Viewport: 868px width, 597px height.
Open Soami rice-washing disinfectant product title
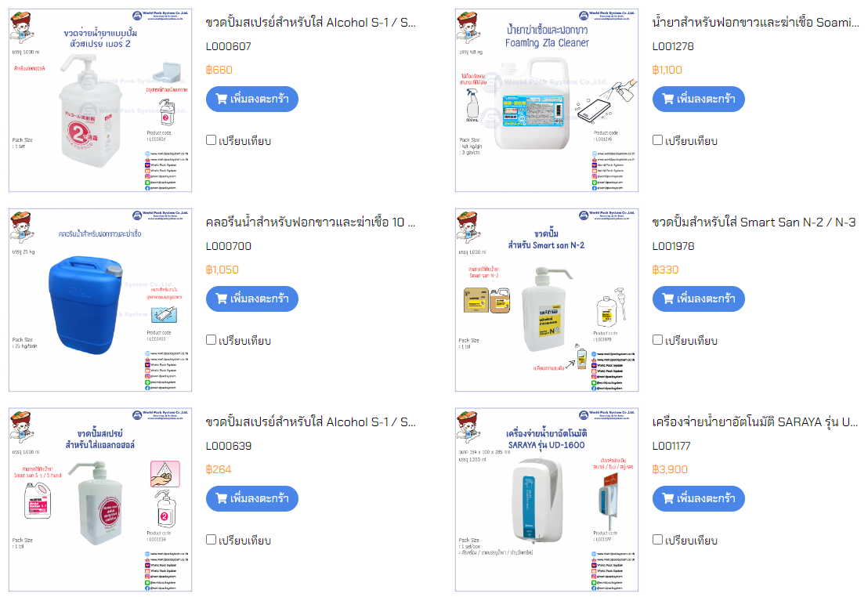click(x=756, y=23)
